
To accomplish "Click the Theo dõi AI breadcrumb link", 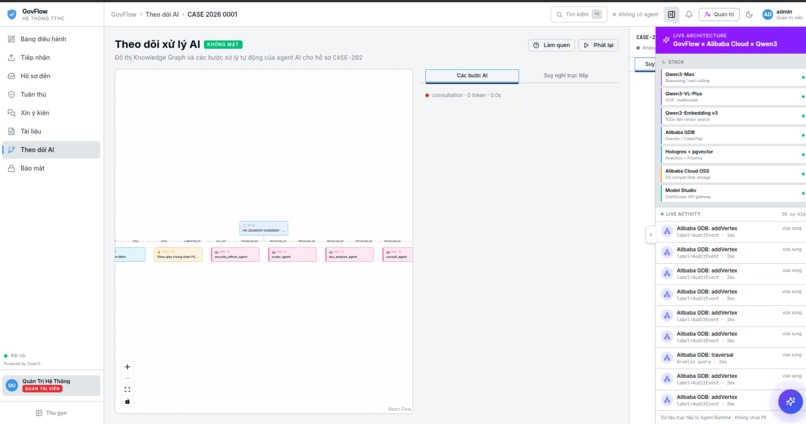I will tap(162, 14).
